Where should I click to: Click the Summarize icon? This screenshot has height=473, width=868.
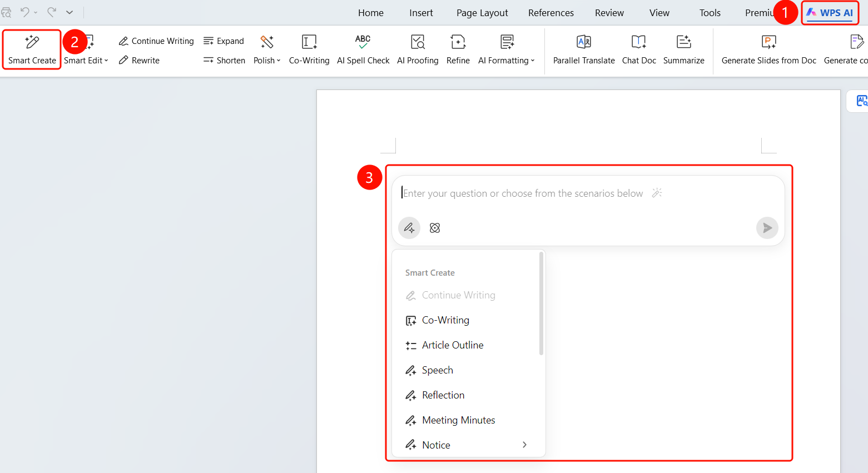(683, 42)
